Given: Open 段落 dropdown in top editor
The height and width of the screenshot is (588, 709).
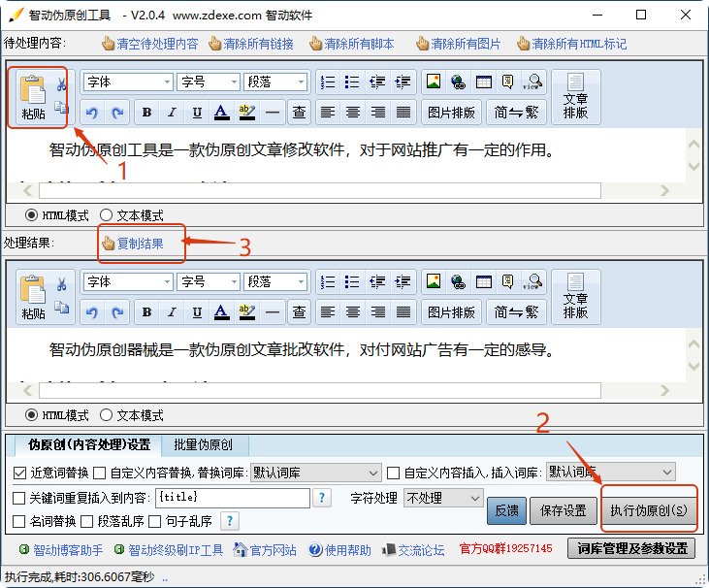Looking at the screenshot, I should click(274, 82).
